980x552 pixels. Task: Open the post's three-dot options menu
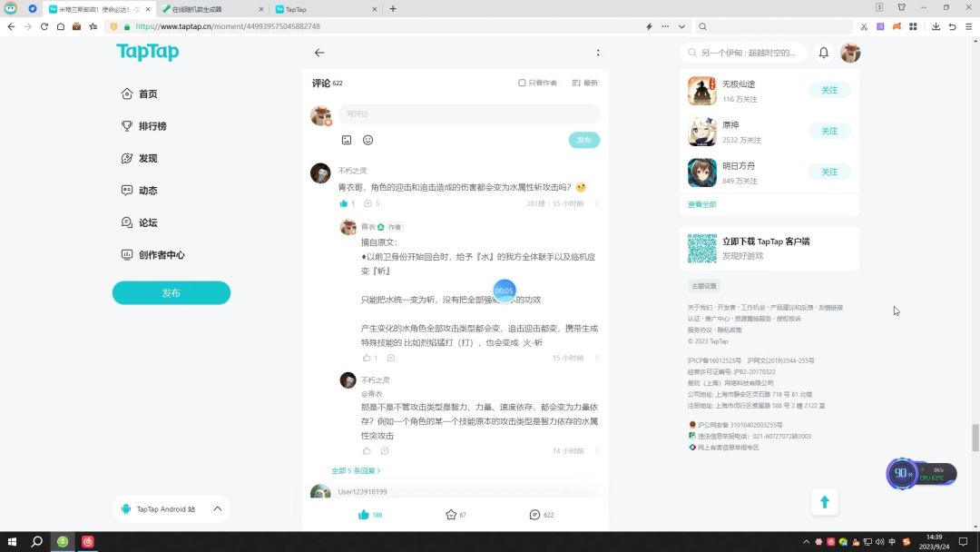(598, 53)
